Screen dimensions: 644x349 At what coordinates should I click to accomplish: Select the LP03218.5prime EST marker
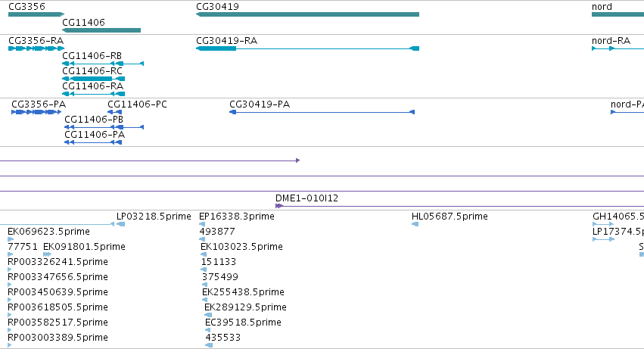[121, 224]
